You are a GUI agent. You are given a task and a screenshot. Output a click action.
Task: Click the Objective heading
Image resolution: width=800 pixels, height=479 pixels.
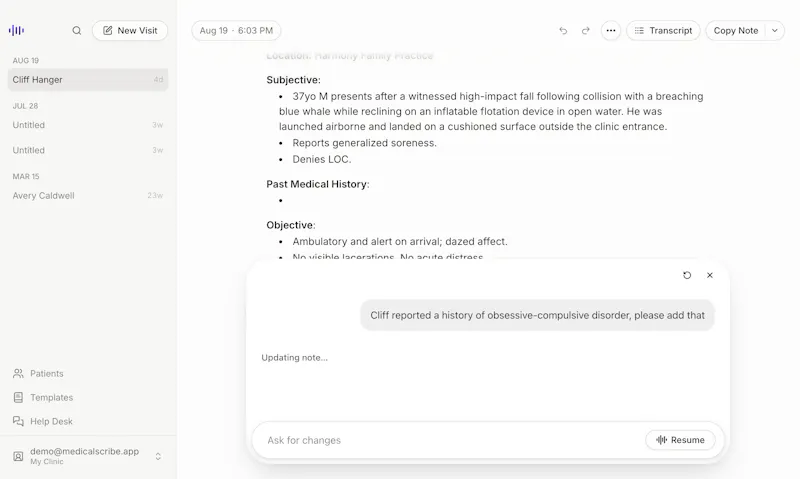point(291,225)
